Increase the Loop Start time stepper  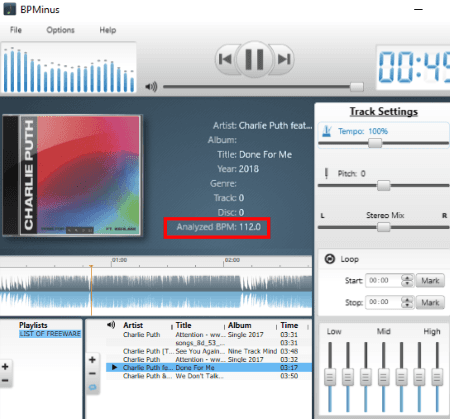click(407, 277)
